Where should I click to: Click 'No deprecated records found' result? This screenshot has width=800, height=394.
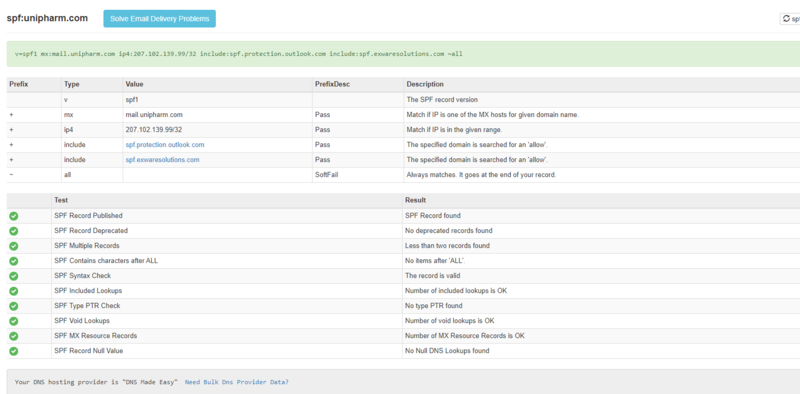click(448, 231)
